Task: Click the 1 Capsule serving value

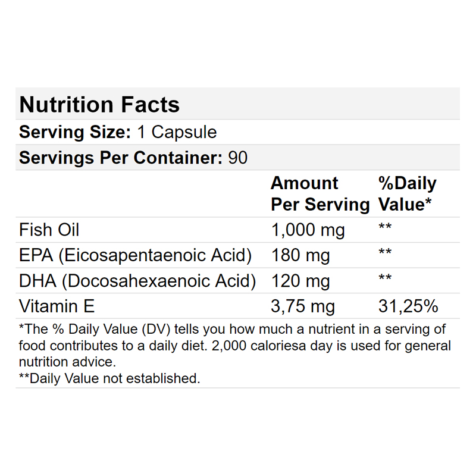Action: click(x=177, y=132)
